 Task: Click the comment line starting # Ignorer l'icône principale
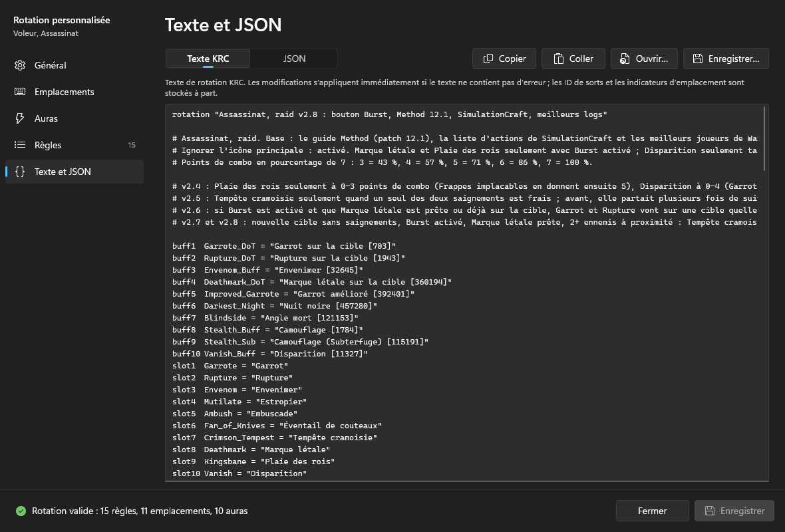click(x=464, y=150)
